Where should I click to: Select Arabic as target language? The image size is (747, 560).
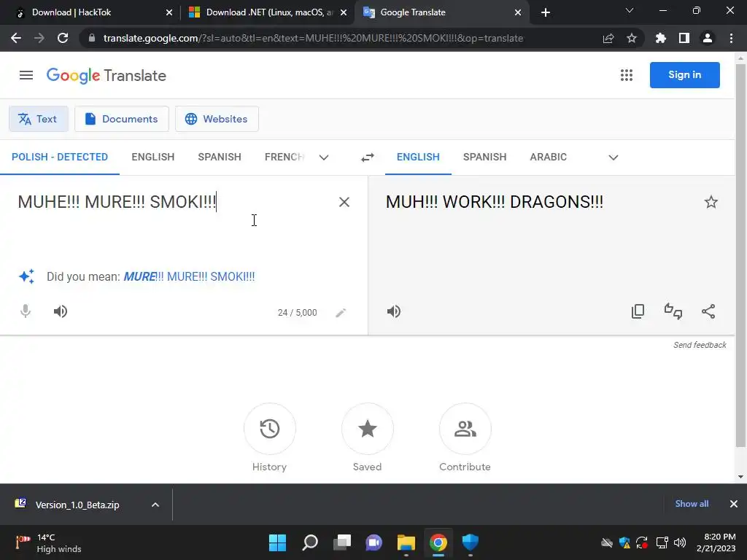click(549, 157)
